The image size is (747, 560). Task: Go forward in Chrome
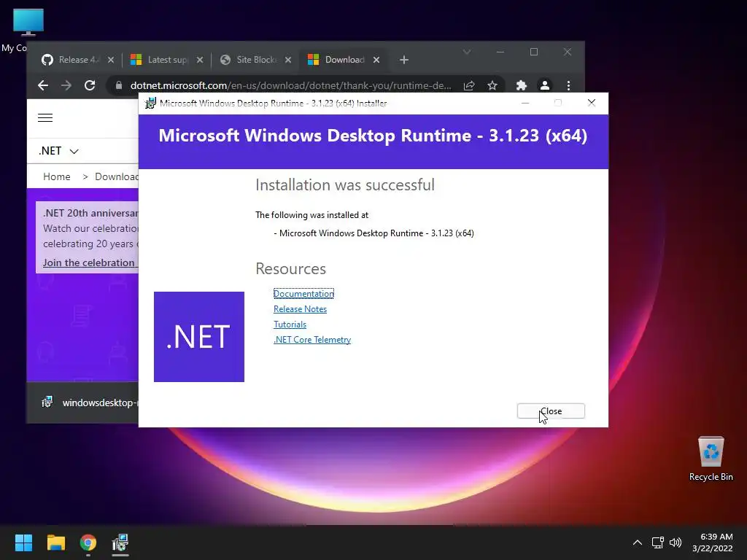[66, 85]
